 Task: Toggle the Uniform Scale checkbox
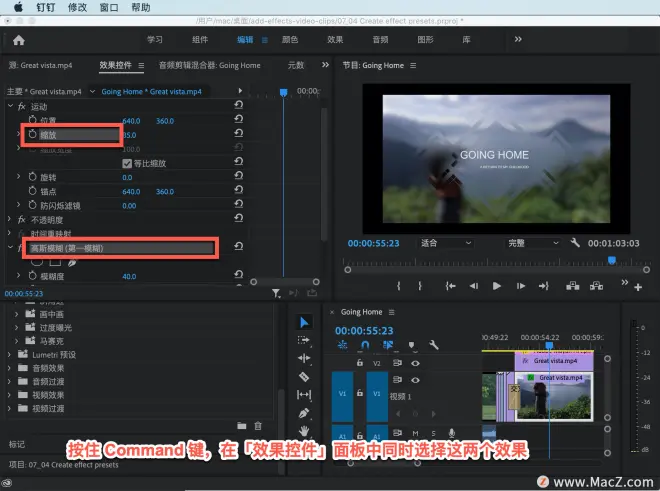pos(127,163)
